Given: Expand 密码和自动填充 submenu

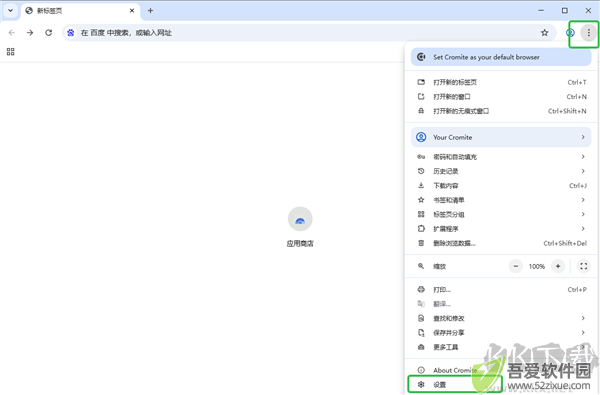Looking at the screenshot, I should [x=501, y=157].
